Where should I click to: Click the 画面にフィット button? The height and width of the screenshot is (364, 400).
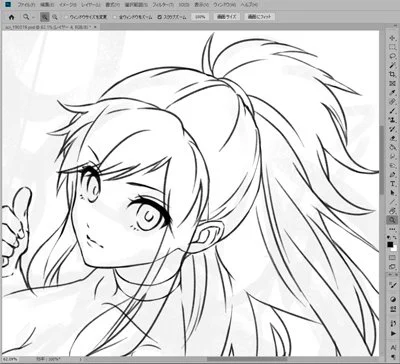[259, 17]
